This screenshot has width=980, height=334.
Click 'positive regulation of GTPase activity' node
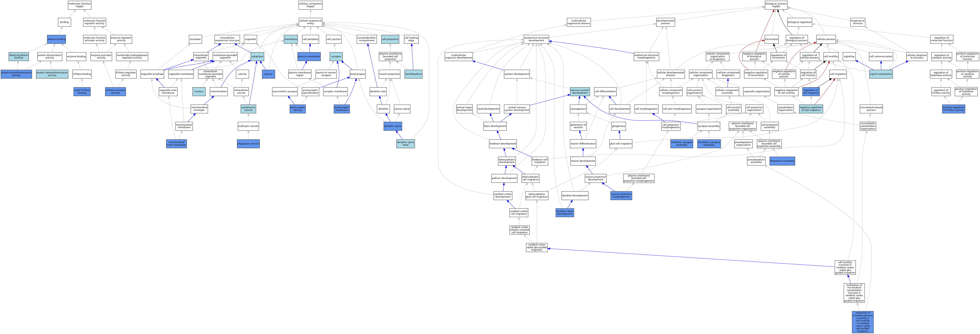coord(953,109)
